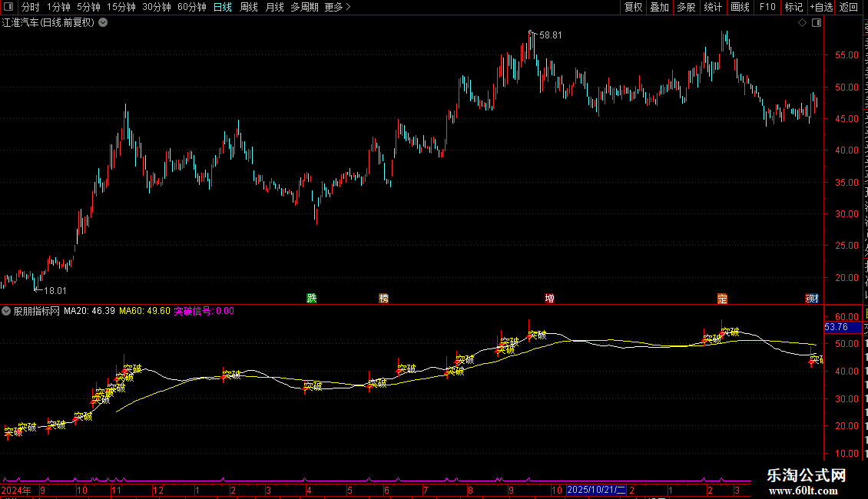Click the MA20: 46.39 readout
This screenshot has width=868, height=499.
pyautogui.click(x=89, y=311)
